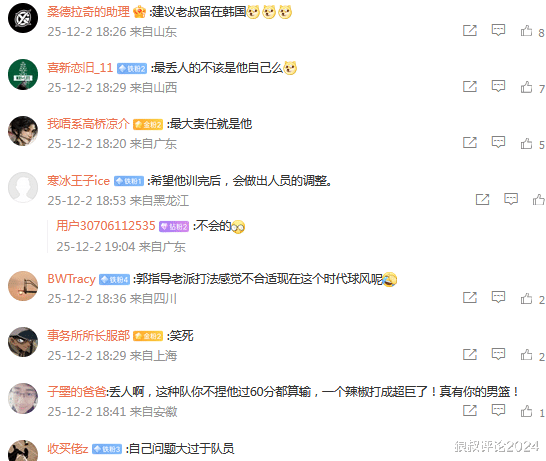Like 子墨的爸爸's comment
This screenshot has height=461, width=546.
tap(526, 411)
